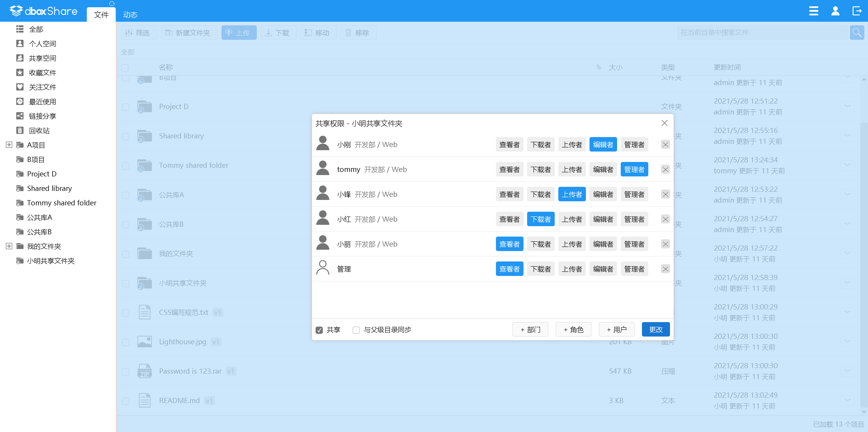Viewport: 868px width, 432px height.
Task: Check the Tommy shared folder row checkbox
Action: click(x=126, y=166)
